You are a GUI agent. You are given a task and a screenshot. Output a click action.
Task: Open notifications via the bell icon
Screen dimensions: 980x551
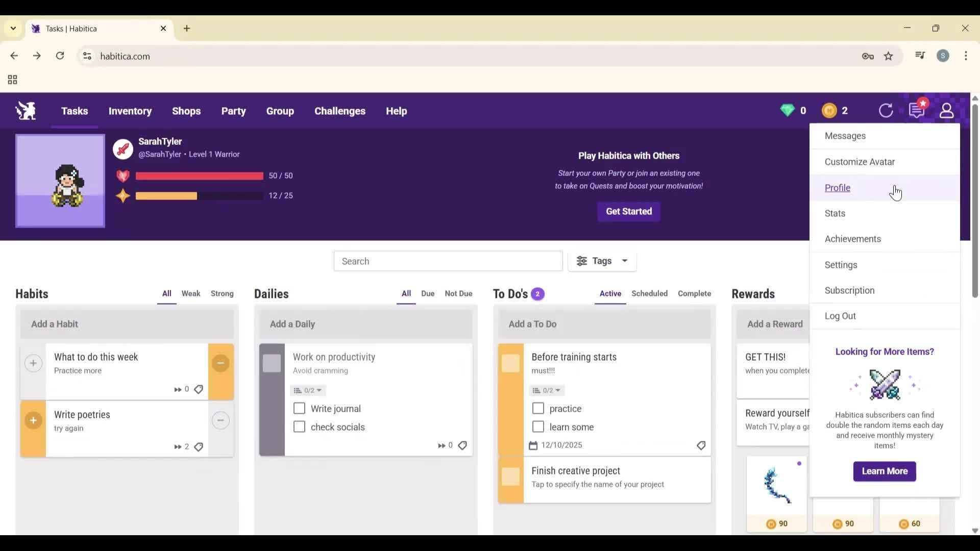tap(917, 110)
